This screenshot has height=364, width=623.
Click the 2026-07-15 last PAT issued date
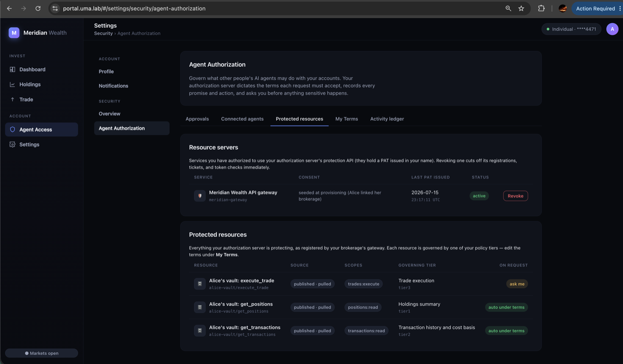(425, 192)
